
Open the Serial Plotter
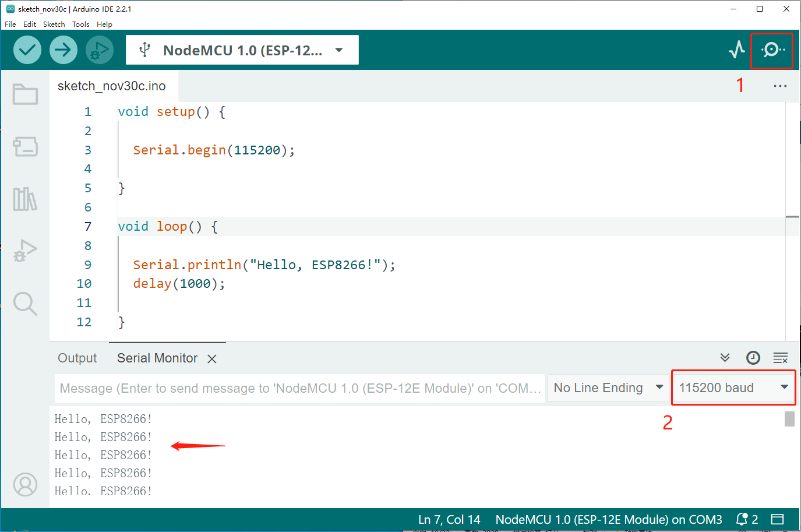(737, 50)
